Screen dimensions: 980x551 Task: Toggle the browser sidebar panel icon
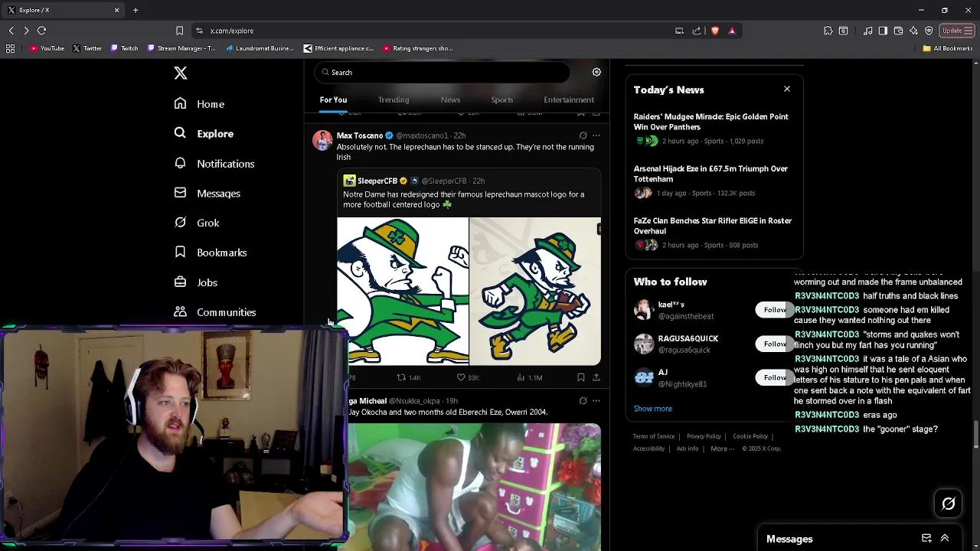[x=883, y=31]
